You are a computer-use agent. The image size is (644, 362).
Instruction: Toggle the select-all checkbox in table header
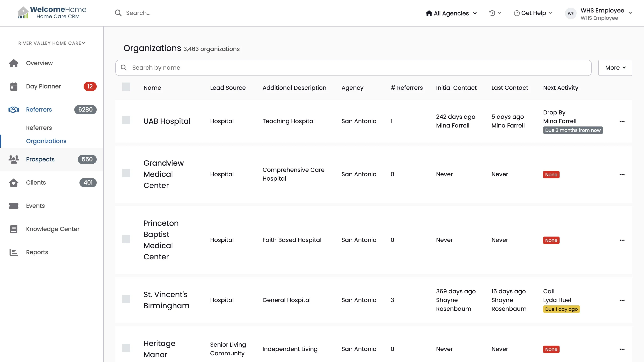(x=126, y=87)
